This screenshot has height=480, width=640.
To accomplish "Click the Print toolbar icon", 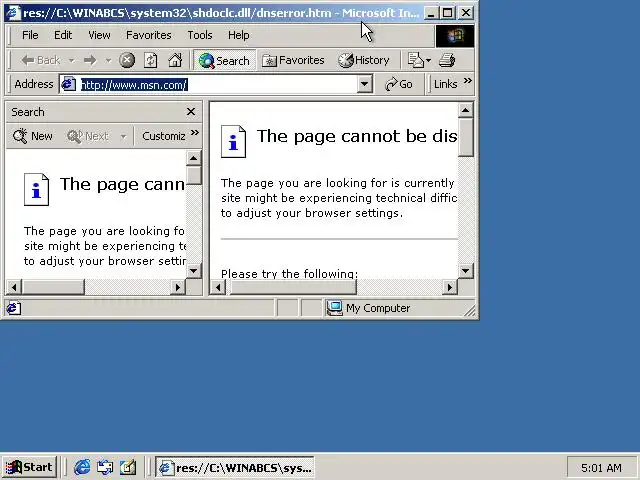I will 447,60.
